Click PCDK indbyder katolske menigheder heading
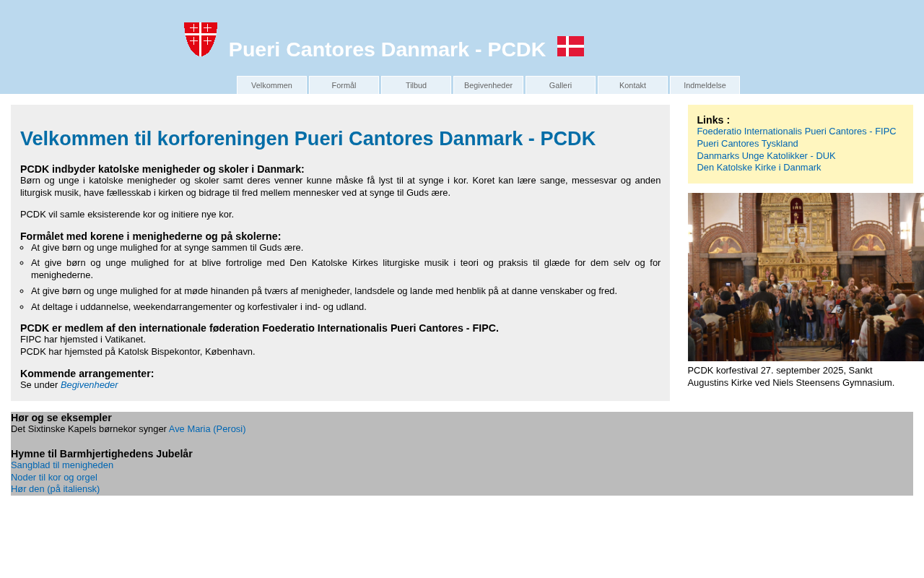Screen dimensions: 924x578 tap(162, 169)
